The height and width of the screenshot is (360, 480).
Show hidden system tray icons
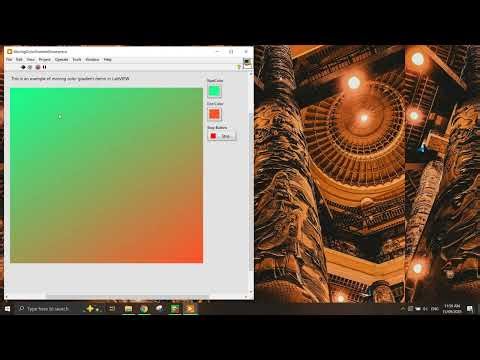coord(402,309)
